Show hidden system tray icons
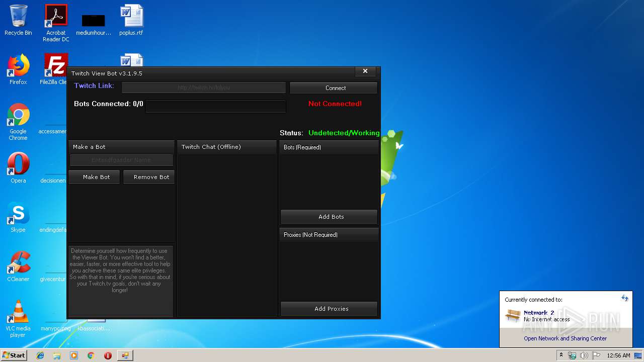The image size is (644, 362). (561, 355)
